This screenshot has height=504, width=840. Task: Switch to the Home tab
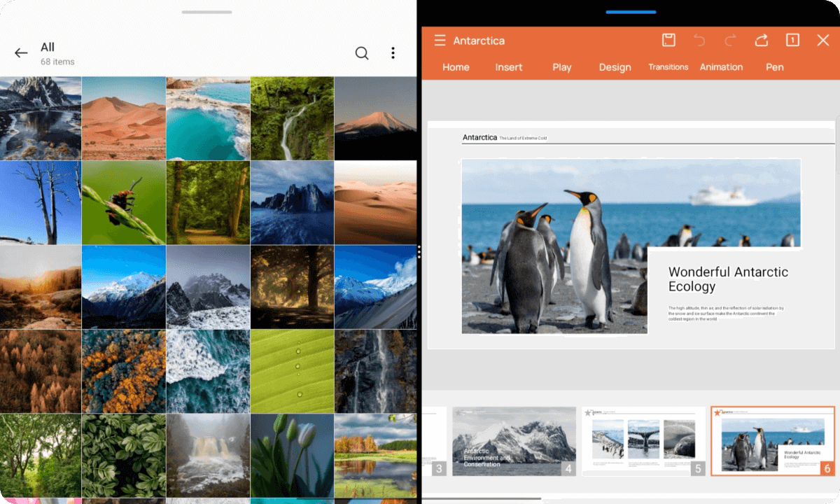[456, 67]
